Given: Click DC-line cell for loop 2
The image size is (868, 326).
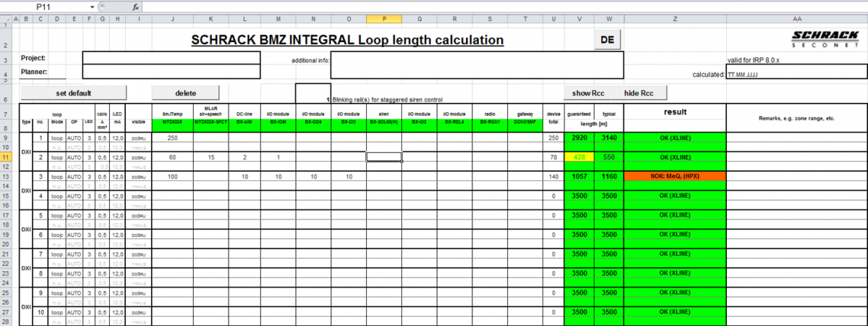Looking at the screenshot, I should pos(245,157).
